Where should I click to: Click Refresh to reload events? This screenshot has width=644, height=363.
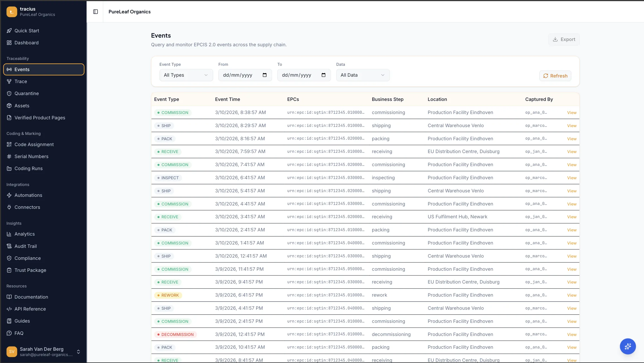[555, 76]
